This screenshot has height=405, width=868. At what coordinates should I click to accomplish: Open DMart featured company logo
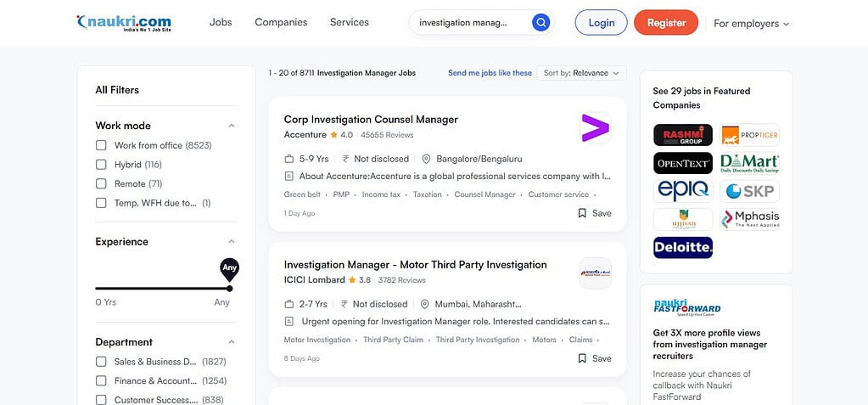click(749, 163)
